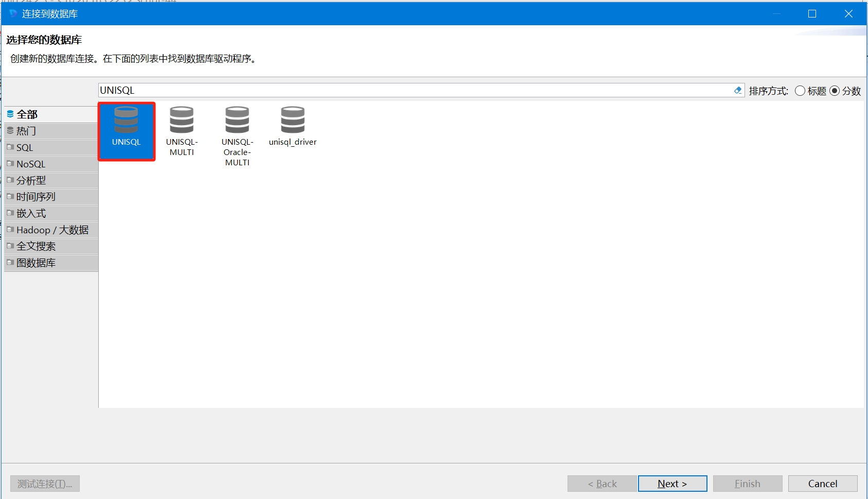Click the Back button

(602, 484)
